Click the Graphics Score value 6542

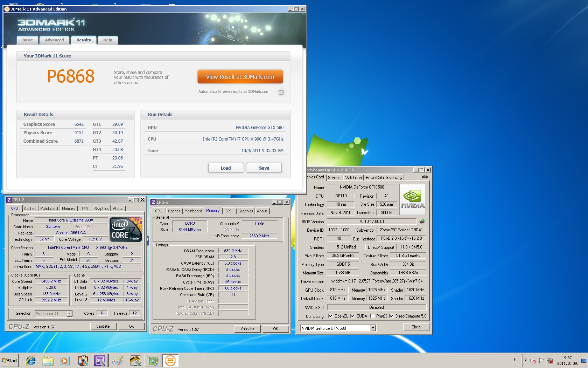click(x=79, y=124)
